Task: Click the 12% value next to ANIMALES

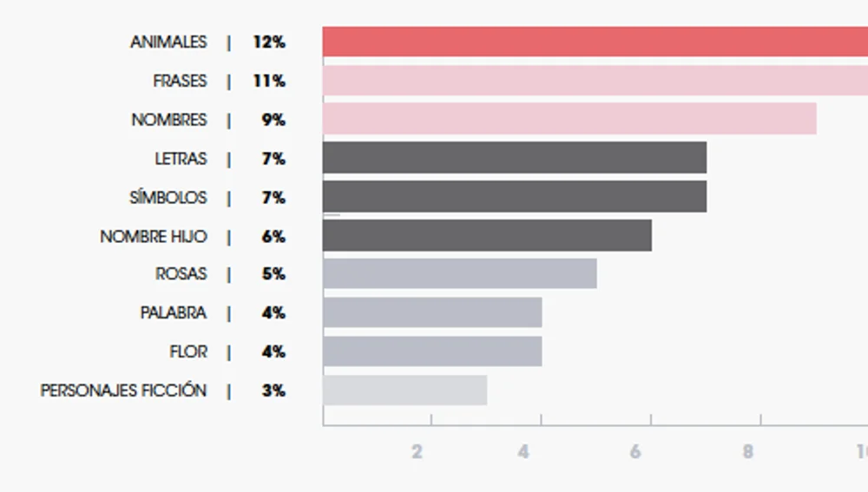Action: click(269, 42)
